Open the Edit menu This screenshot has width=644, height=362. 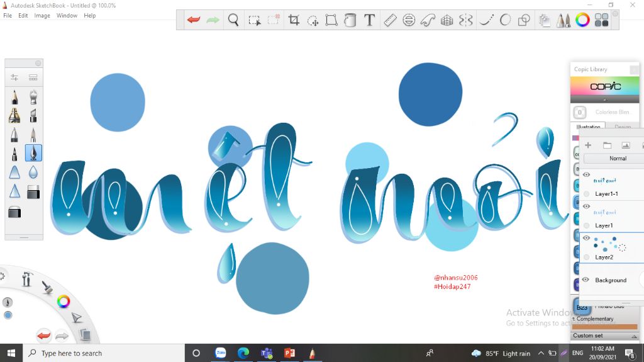pos(23,16)
